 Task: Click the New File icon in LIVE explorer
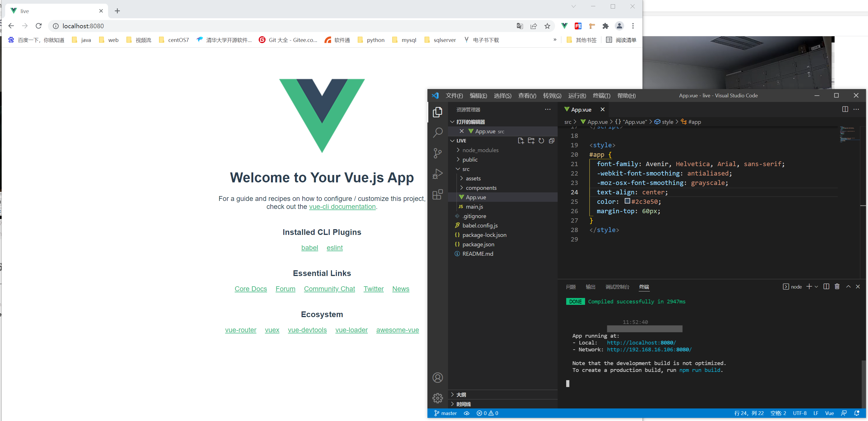521,141
